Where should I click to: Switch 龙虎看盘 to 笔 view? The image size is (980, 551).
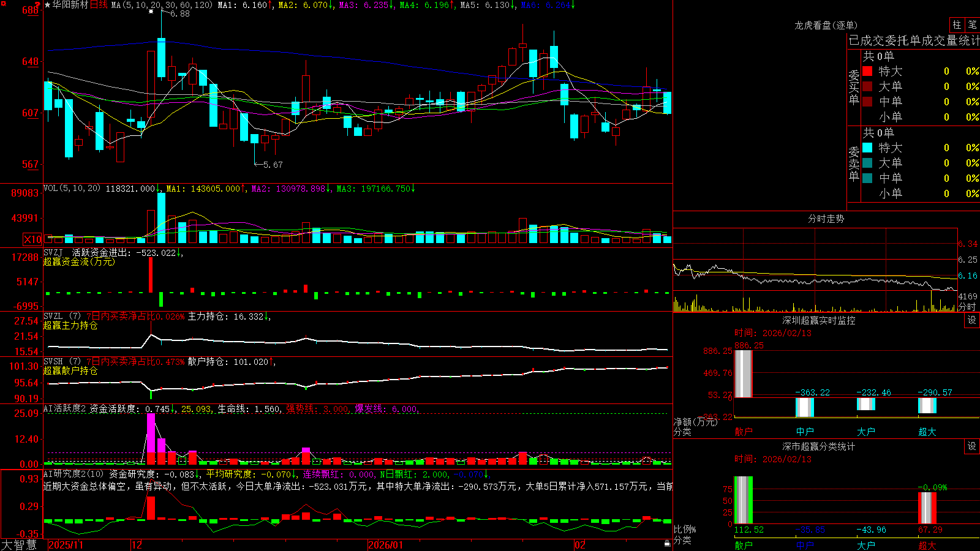pos(972,24)
